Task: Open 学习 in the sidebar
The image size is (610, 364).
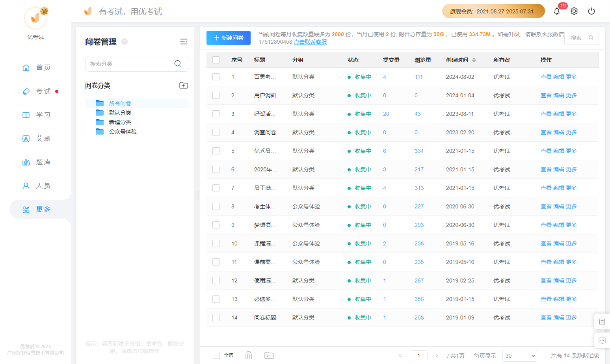Action: (36, 115)
